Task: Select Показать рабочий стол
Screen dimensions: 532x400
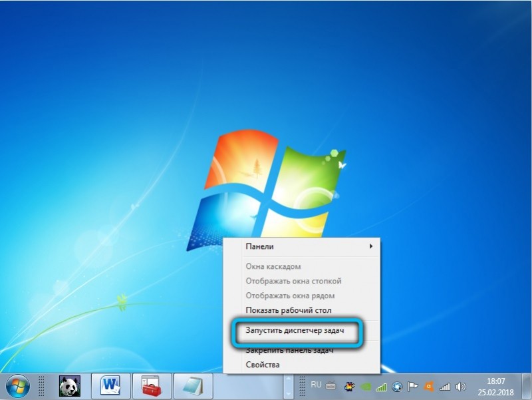Action: click(x=302, y=310)
